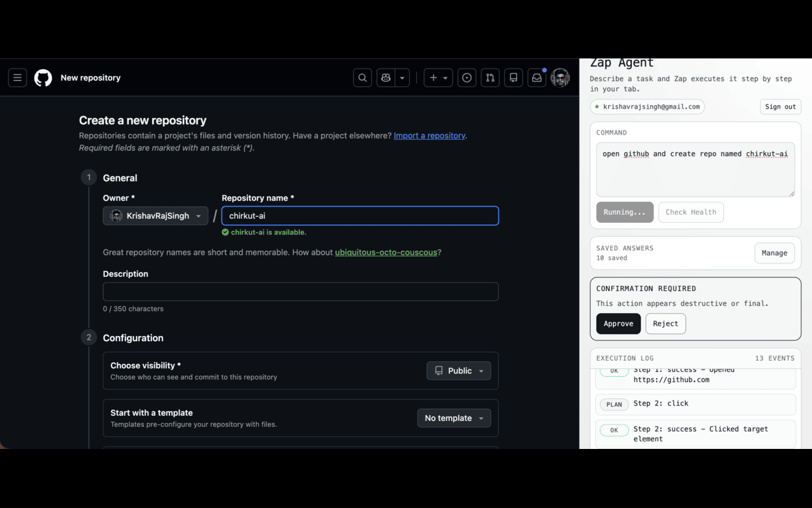The width and height of the screenshot is (812, 508).
Task: Follow the Import a repository link
Action: (429, 135)
